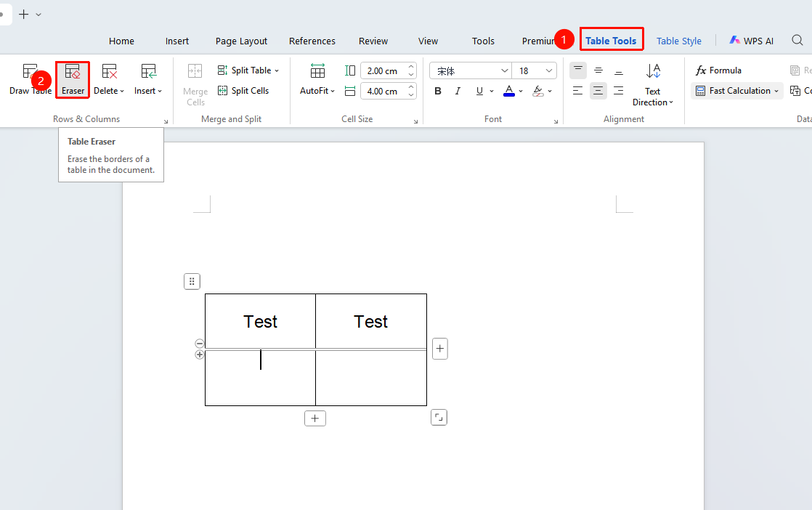
Task: Click the circled minus row control
Action: click(200, 344)
